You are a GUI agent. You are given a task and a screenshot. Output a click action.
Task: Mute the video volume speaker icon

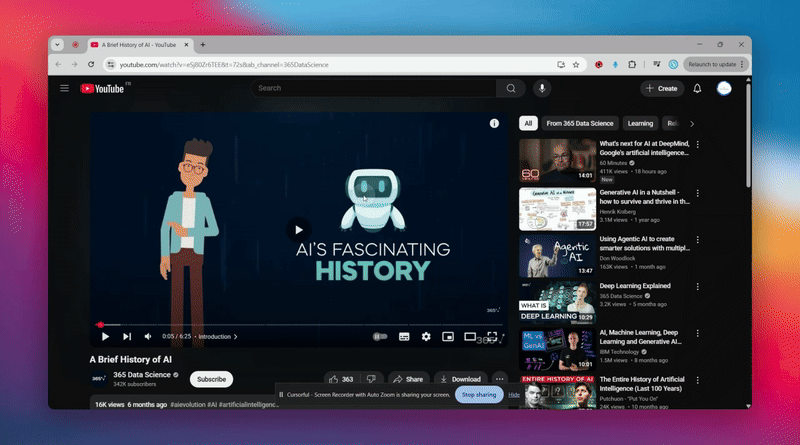(x=148, y=336)
